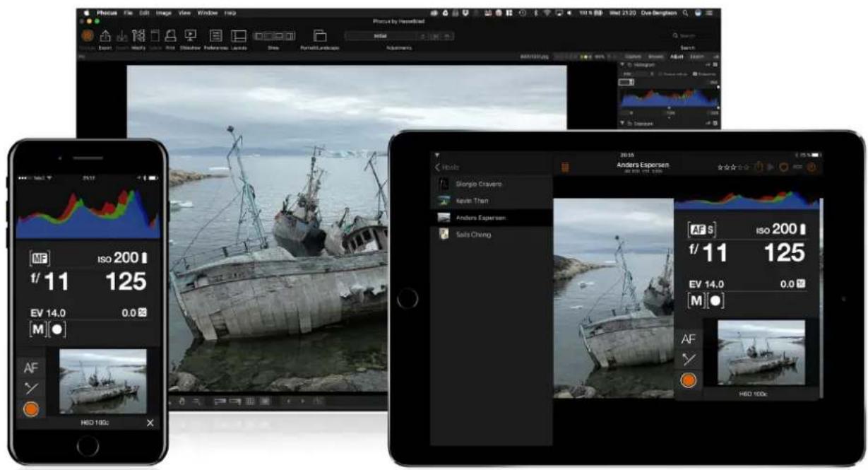Close the H6D 100c panel on iPhone
868x470 pixels.
point(149,423)
